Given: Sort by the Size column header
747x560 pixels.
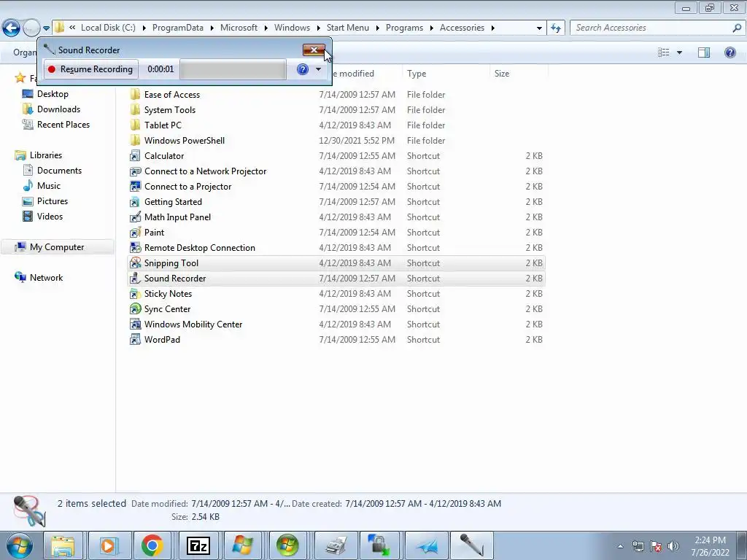Looking at the screenshot, I should coord(502,74).
